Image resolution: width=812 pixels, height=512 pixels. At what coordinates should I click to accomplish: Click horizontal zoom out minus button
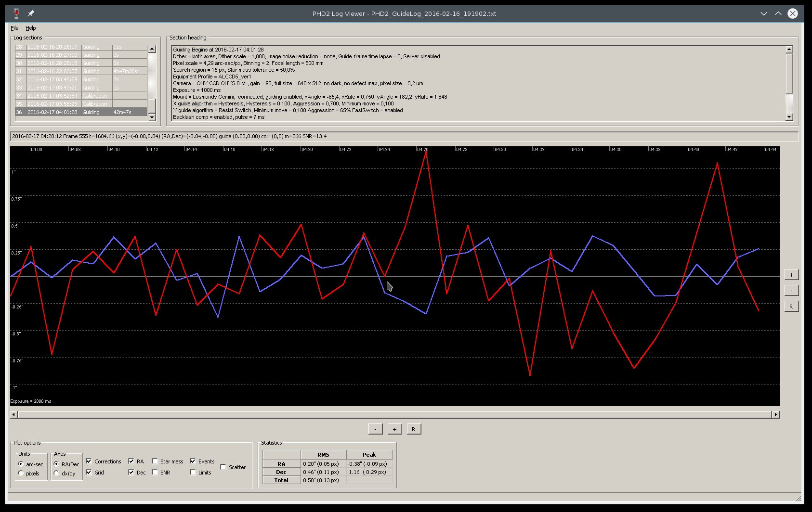pyautogui.click(x=375, y=429)
